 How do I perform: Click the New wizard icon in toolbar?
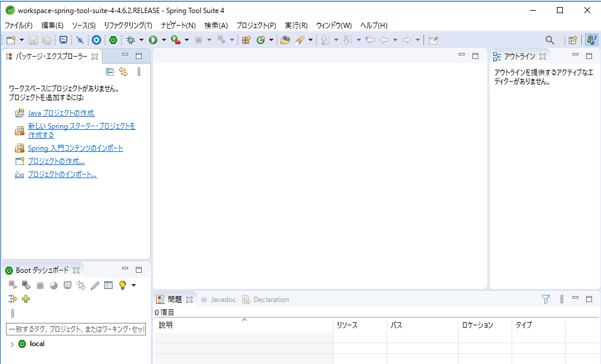pyautogui.click(x=11, y=40)
